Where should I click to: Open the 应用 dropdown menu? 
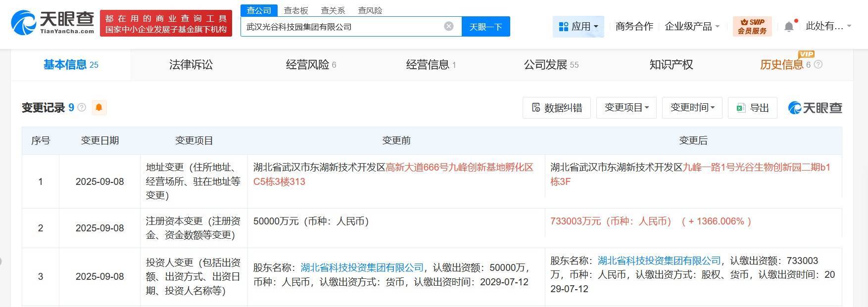(x=578, y=26)
